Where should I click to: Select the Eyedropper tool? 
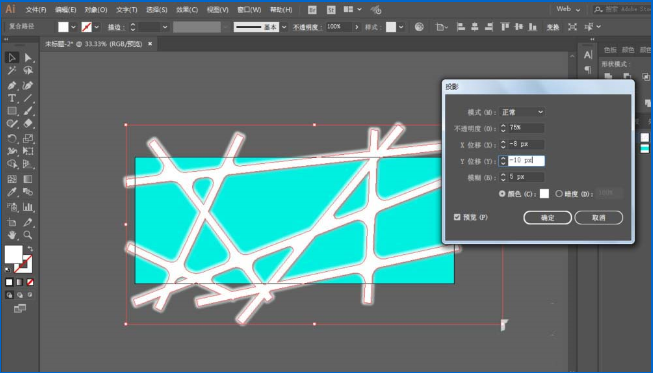click(x=12, y=192)
